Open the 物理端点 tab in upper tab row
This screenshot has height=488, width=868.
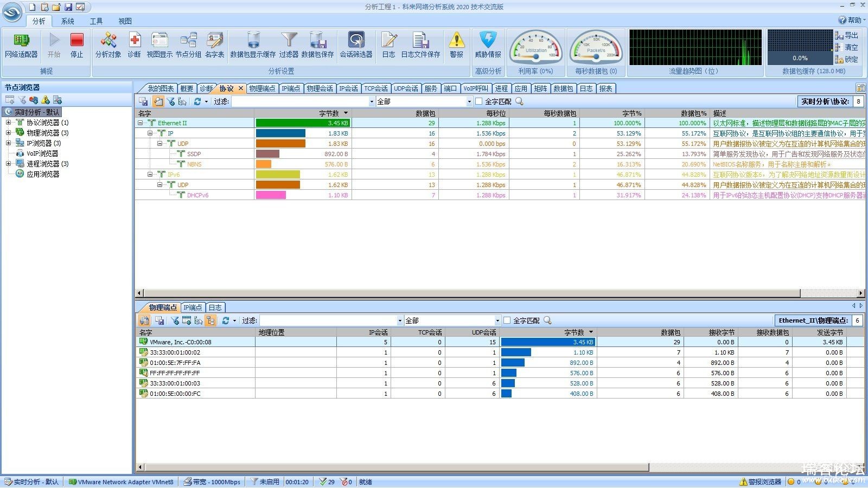(x=263, y=88)
